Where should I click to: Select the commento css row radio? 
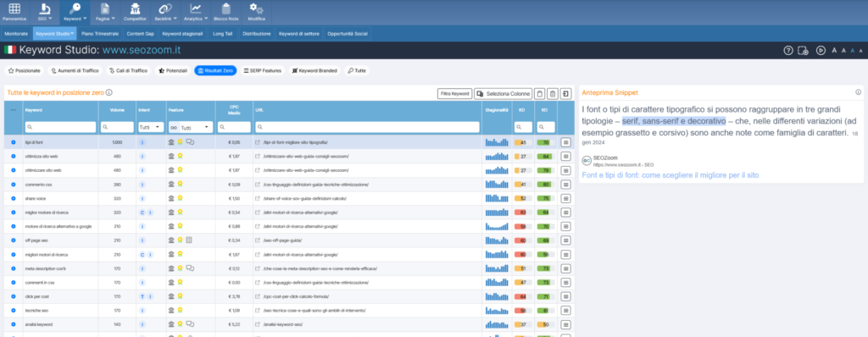tap(13, 185)
